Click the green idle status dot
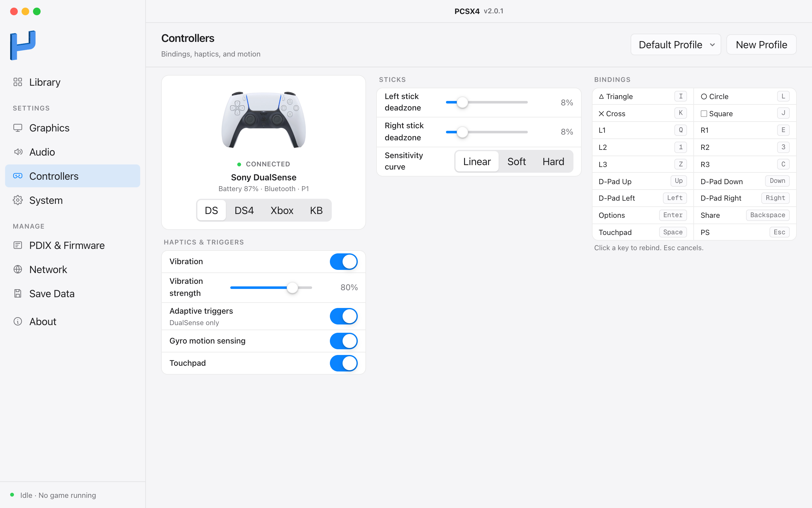Image resolution: width=812 pixels, height=508 pixels. pos(12,495)
